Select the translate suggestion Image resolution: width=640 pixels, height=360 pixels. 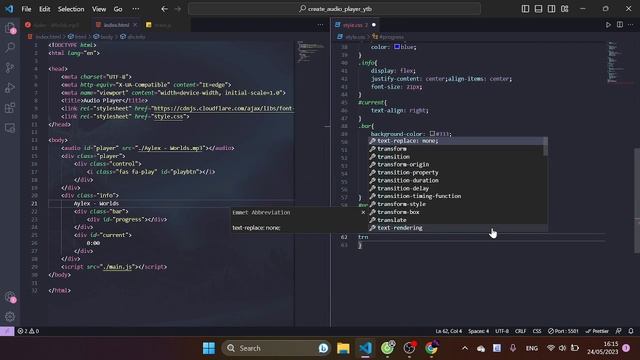[x=457, y=220]
